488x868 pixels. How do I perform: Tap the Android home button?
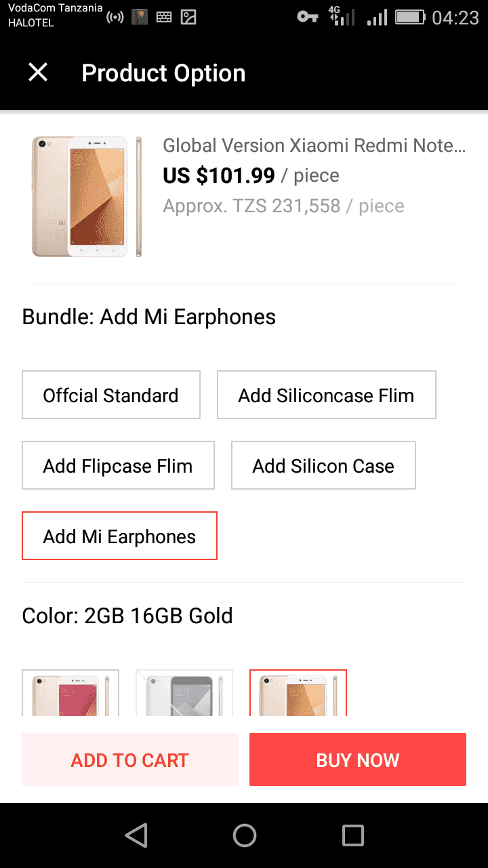coord(245,835)
